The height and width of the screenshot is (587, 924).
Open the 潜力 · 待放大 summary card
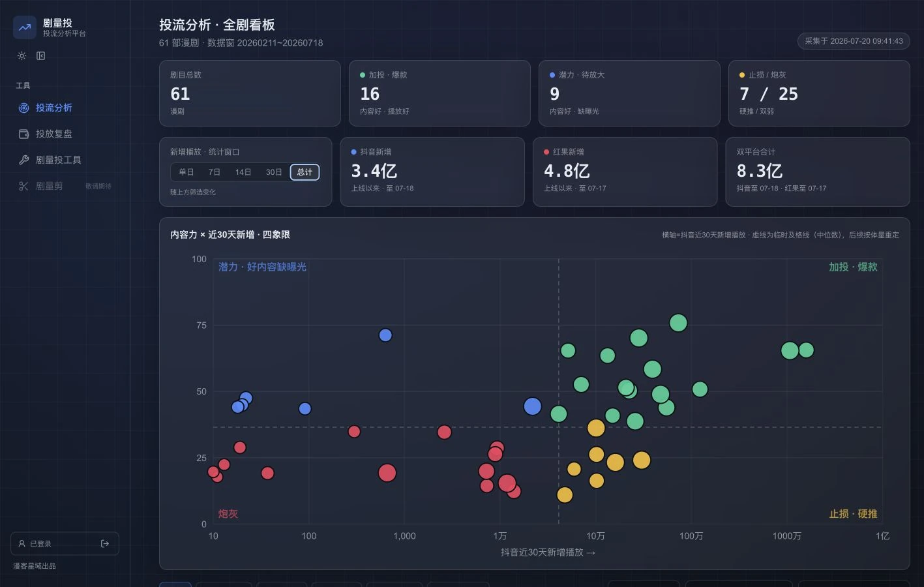pyautogui.click(x=629, y=93)
